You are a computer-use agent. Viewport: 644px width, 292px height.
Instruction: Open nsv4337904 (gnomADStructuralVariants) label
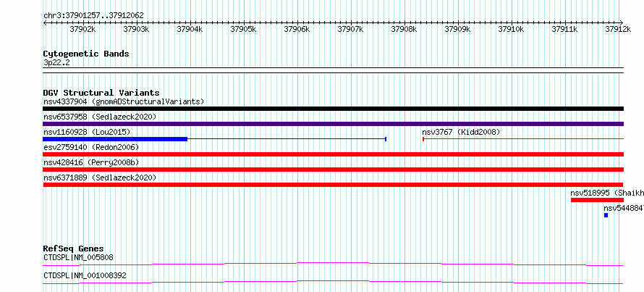(124, 101)
